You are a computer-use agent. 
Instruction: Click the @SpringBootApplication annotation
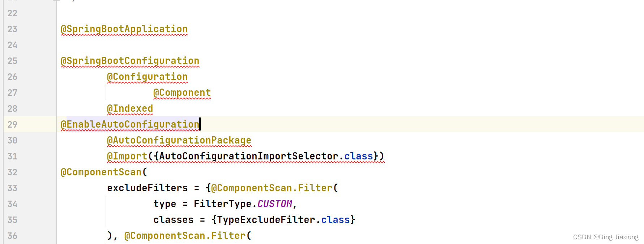124,29
